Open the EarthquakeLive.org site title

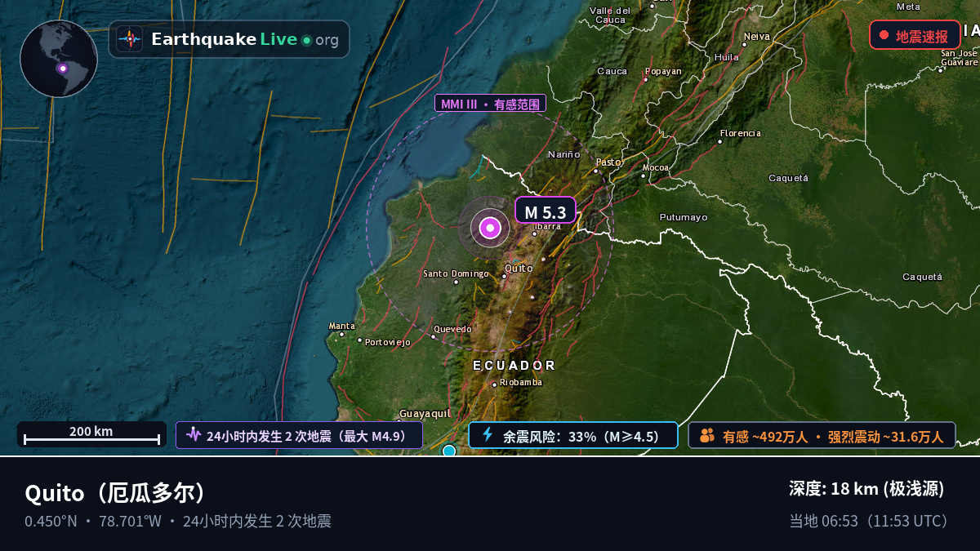tap(245, 39)
